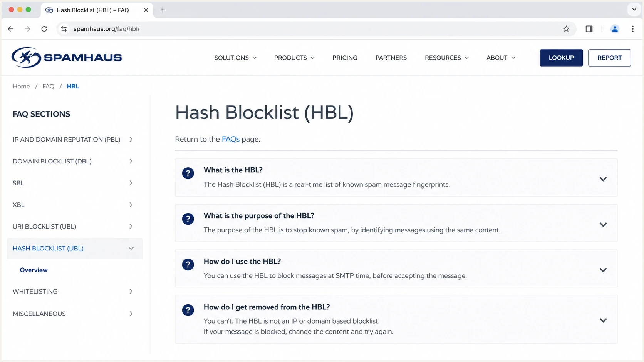Open a new browser tab
Viewport: 644px width, 362px height.
point(163,10)
